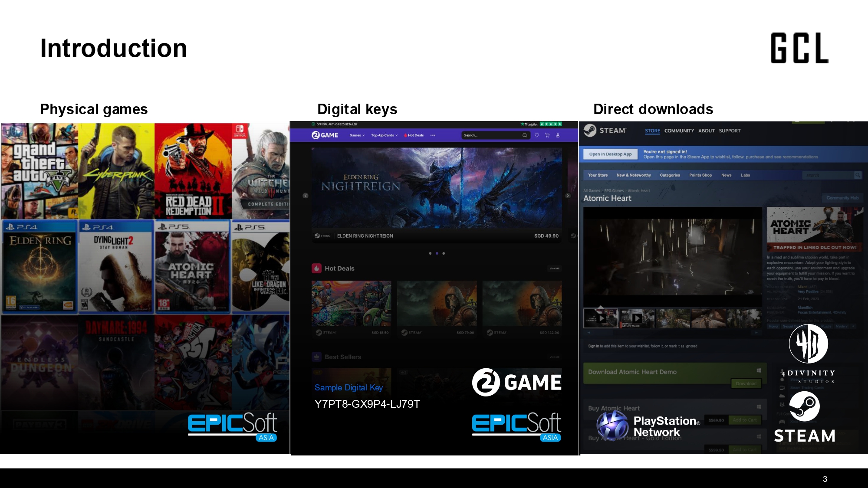This screenshot has width=868, height=488.
Task: Select the COMMUNITY tab on Steam
Action: click(679, 131)
